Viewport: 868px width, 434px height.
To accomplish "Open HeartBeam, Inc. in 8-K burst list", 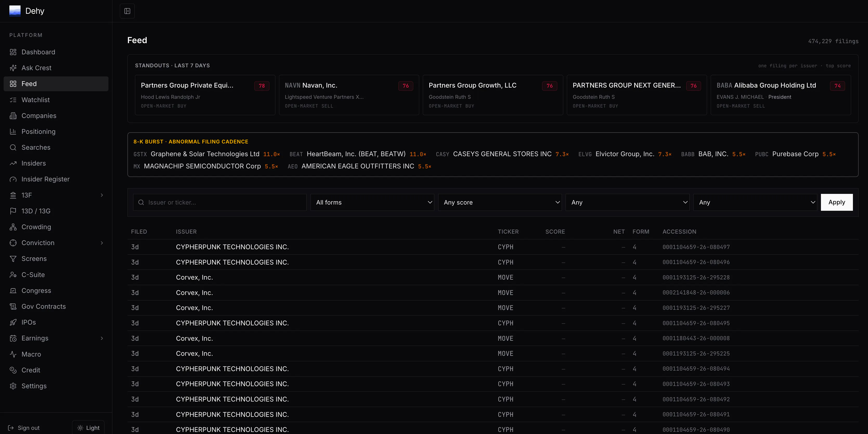I will click(358, 154).
